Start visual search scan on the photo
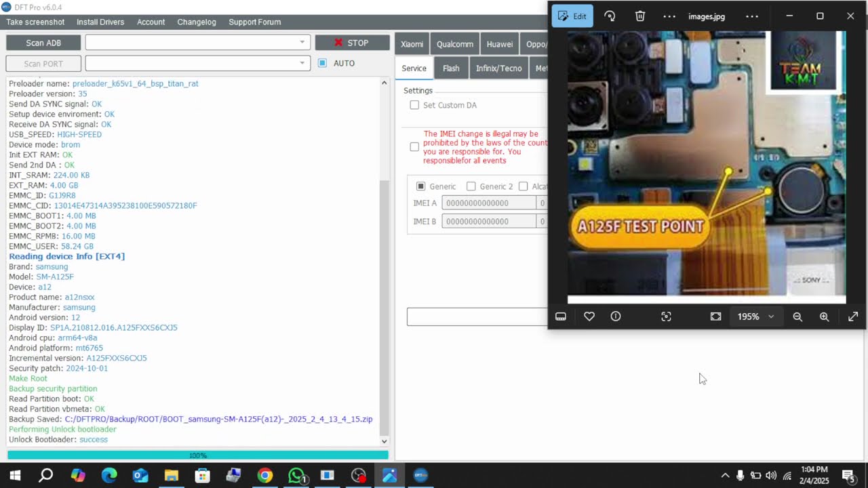This screenshot has height=488, width=868. tap(666, 317)
